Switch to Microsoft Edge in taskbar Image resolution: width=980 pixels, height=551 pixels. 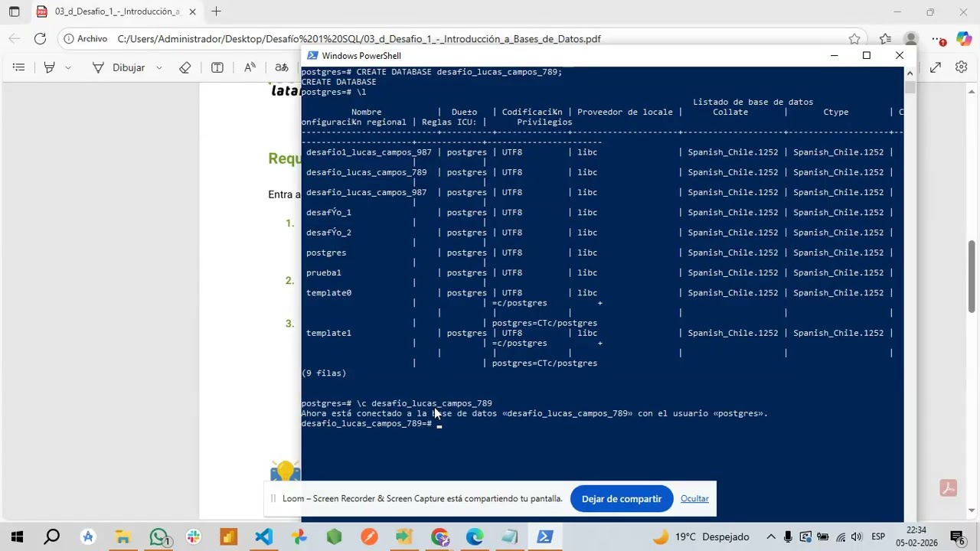[x=475, y=537]
